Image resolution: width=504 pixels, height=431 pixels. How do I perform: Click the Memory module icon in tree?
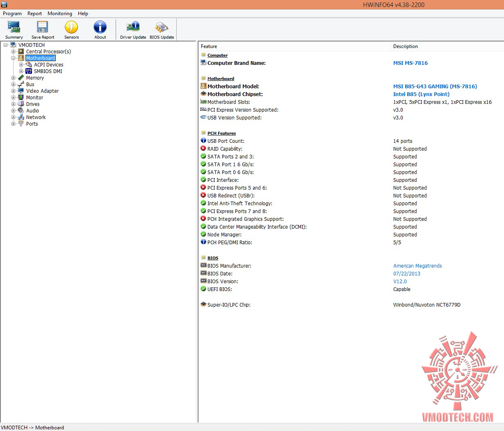[x=21, y=78]
